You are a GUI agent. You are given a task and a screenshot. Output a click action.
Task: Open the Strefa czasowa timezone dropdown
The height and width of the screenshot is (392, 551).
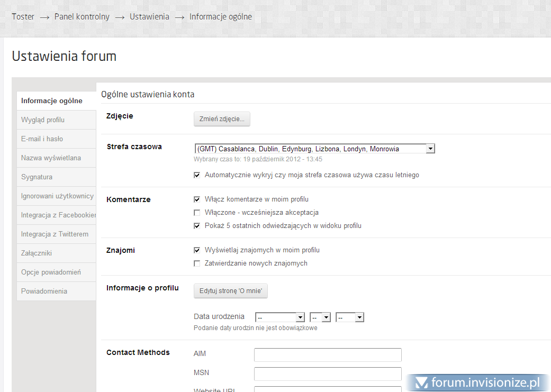(314, 149)
